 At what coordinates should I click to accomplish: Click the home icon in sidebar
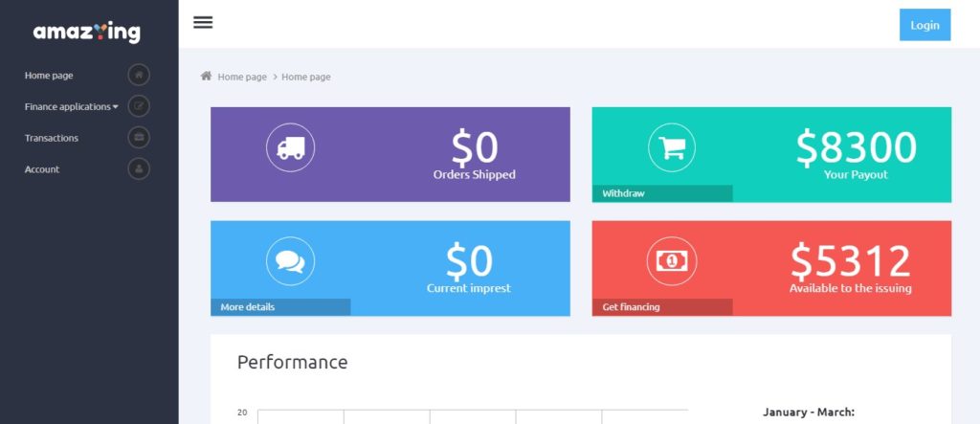tap(139, 75)
